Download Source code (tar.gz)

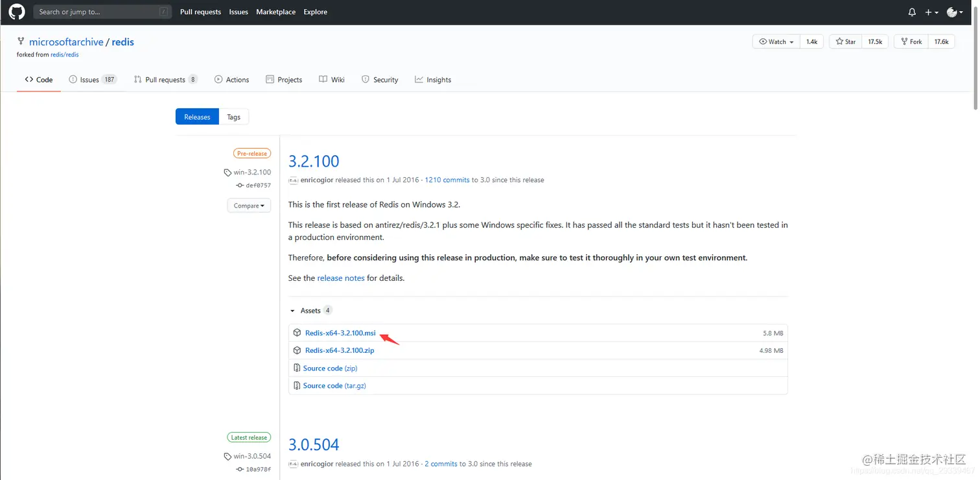click(334, 385)
